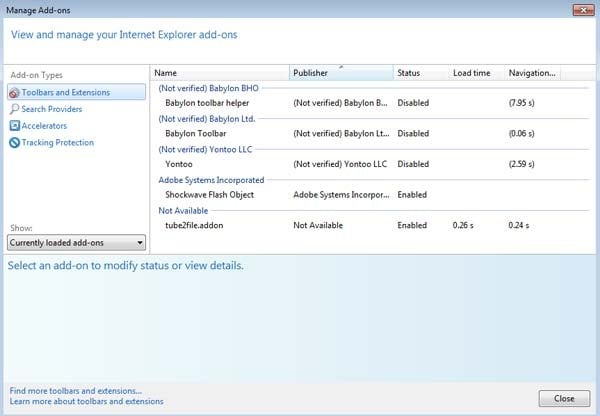600x416 pixels.
Task: Click the 0.24 s navigation time value
Action: point(519,225)
